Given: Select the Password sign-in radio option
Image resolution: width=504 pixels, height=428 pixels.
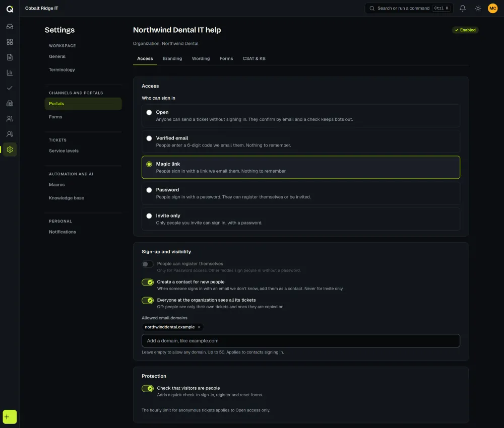Looking at the screenshot, I should (149, 190).
